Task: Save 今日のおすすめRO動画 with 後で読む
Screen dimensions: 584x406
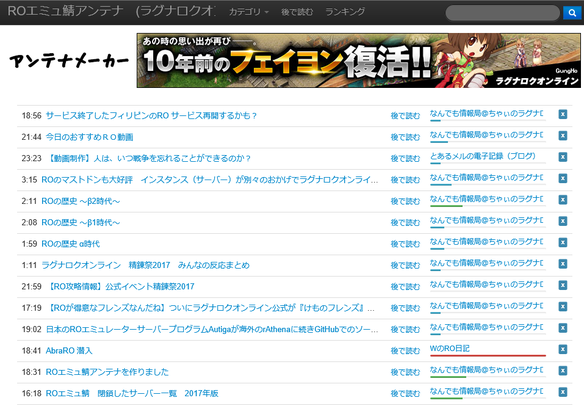Action: (405, 137)
